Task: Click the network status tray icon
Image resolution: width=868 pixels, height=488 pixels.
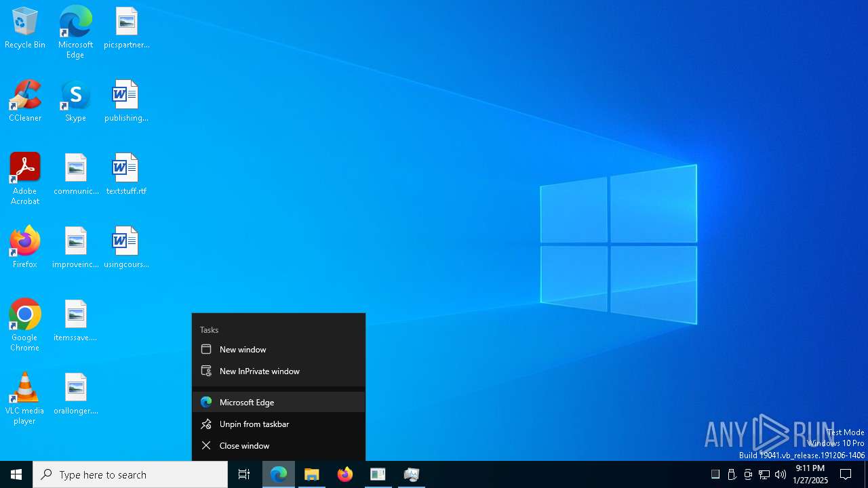Action: (764, 474)
